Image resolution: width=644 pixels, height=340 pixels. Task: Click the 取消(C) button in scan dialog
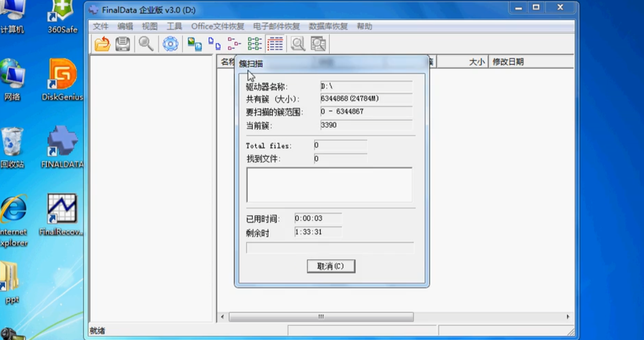[x=331, y=266]
